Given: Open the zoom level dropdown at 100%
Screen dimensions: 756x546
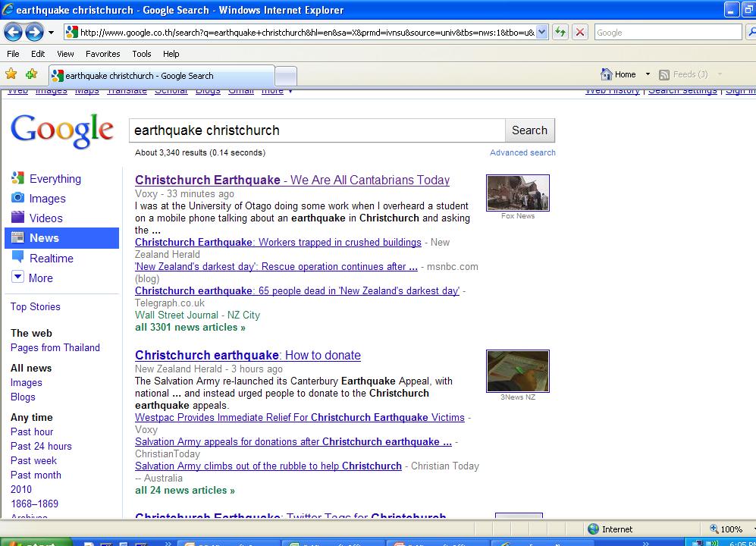Looking at the screenshot, I should pyautogui.click(x=748, y=529).
